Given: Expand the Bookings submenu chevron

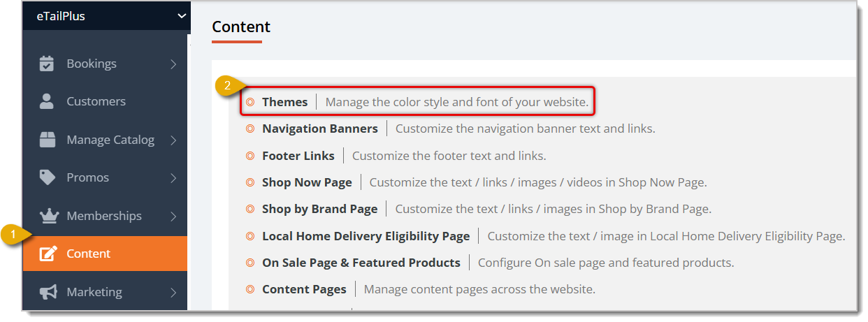Looking at the screenshot, I should [173, 64].
